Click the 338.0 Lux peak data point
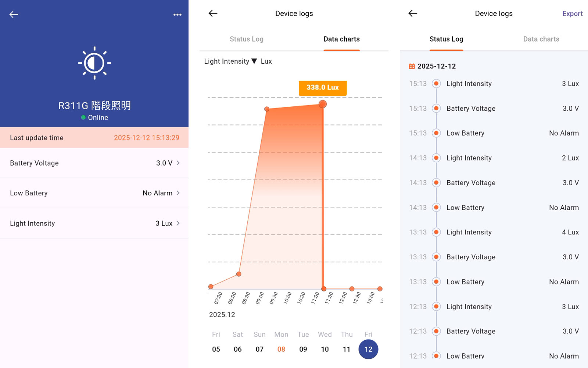Viewport: 588px width, 368px height. [x=323, y=104]
